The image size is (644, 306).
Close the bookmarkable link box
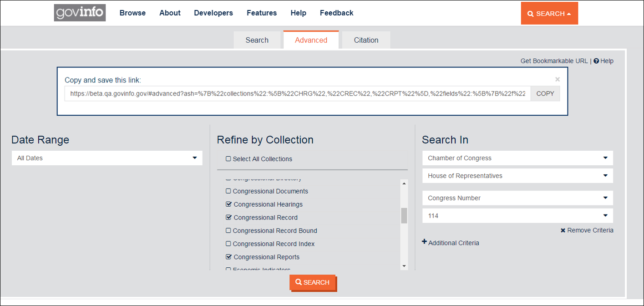pos(558,79)
